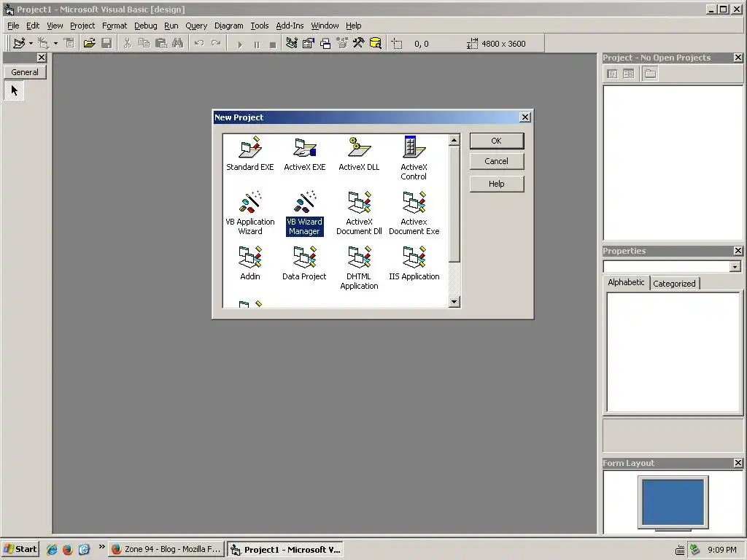Expand the Add Form dropdown arrow
This screenshot has height=560, width=747.
click(55, 43)
